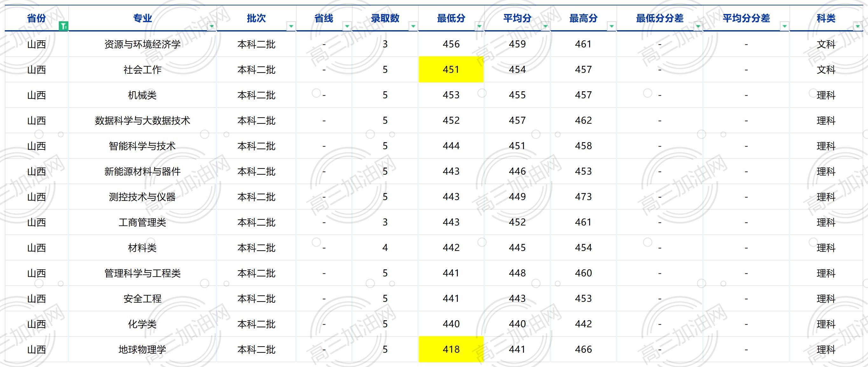Click 山西 in the 安全工程 row
The width and height of the screenshot is (868, 367).
pos(36,299)
